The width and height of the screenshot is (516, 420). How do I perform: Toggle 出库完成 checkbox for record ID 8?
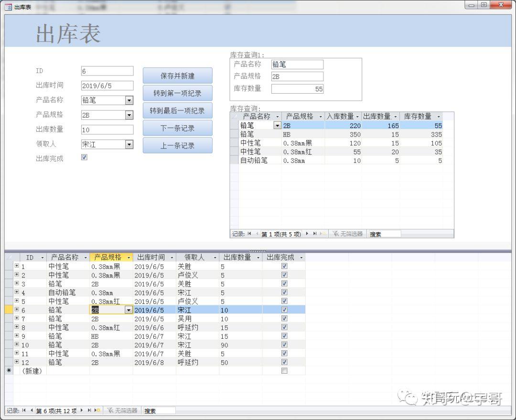285,327
